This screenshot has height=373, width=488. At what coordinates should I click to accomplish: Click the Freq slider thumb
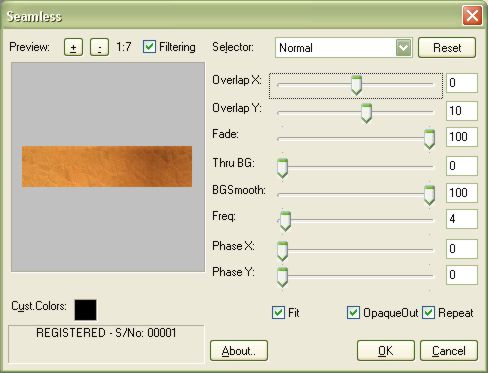(x=285, y=221)
